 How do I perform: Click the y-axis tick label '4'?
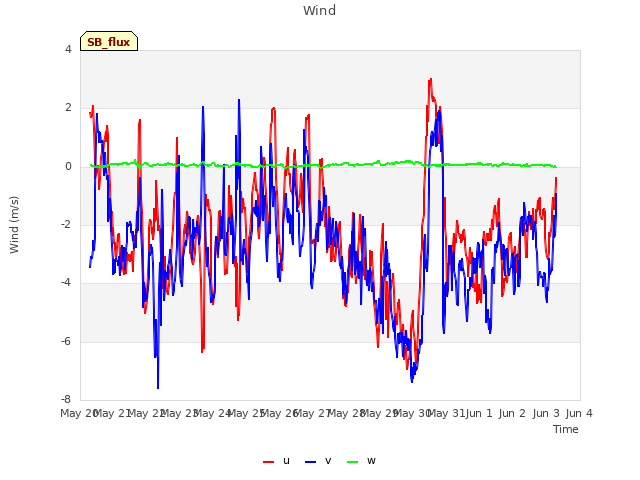[x=68, y=49]
